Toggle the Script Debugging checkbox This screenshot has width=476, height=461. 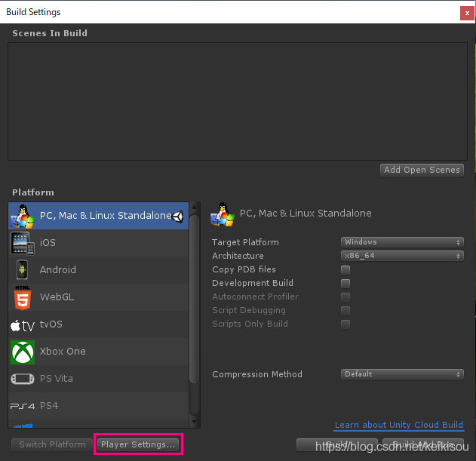[345, 310]
